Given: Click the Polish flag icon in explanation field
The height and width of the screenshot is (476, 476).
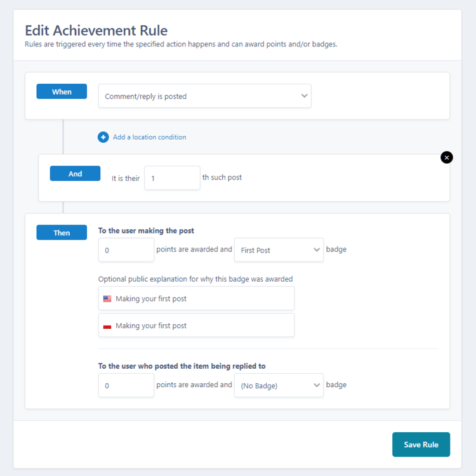Looking at the screenshot, I should point(107,326).
